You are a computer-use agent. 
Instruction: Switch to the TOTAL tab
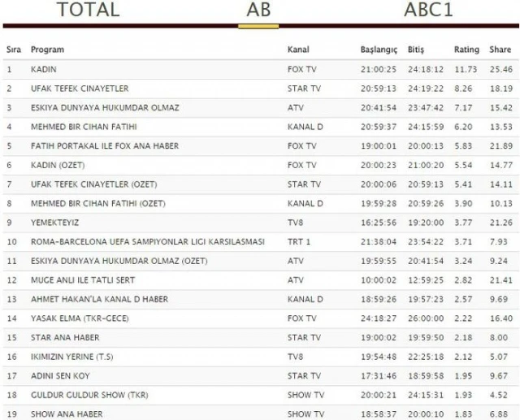88,11
